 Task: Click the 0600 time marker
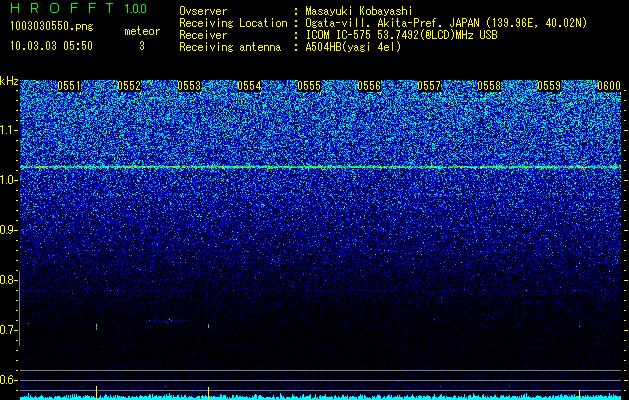point(609,86)
